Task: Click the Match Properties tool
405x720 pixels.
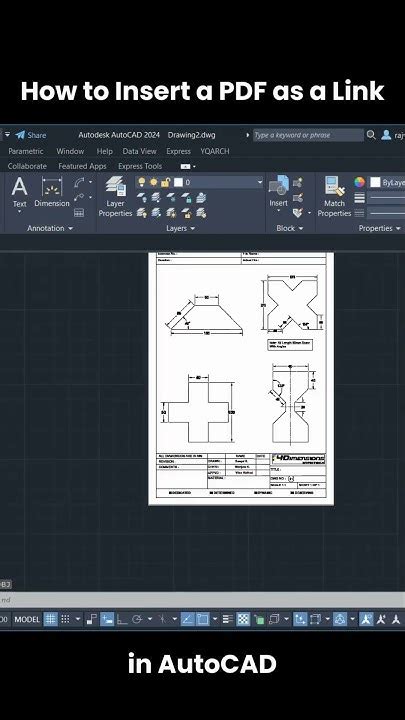Action: pos(334,197)
